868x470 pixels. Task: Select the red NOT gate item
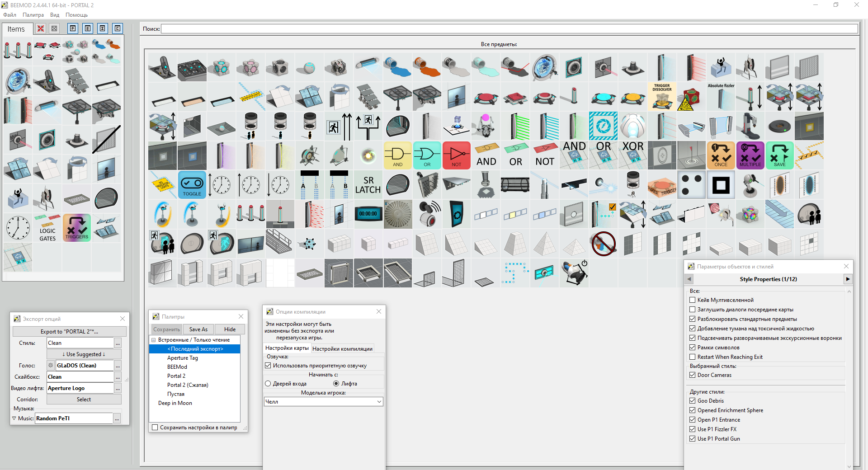point(457,155)
